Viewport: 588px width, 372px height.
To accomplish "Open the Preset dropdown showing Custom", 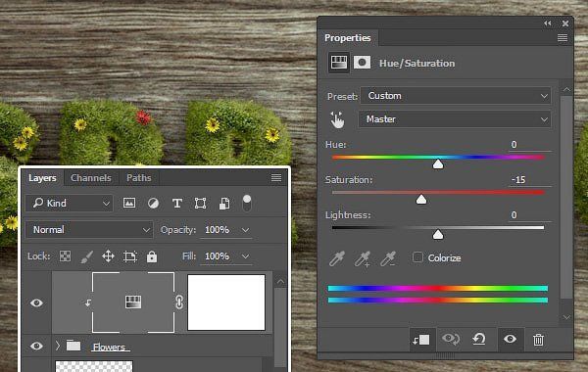I will pyautogui.click(x=456, y=96).
